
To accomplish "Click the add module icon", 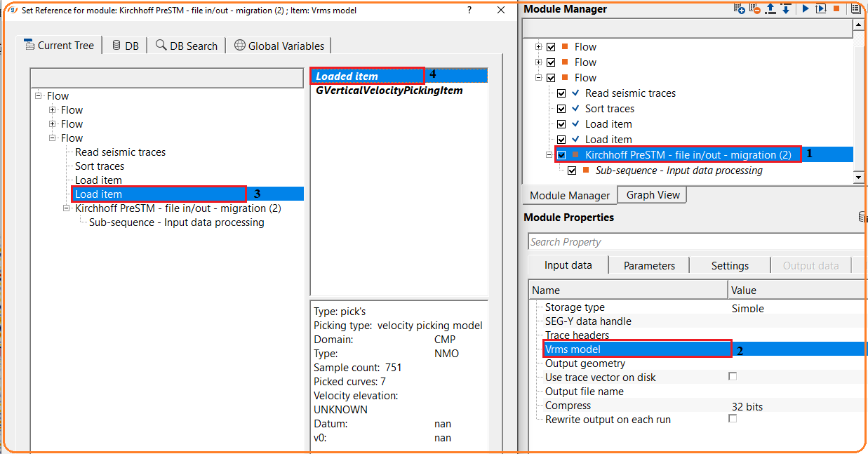I will [740, 9].
